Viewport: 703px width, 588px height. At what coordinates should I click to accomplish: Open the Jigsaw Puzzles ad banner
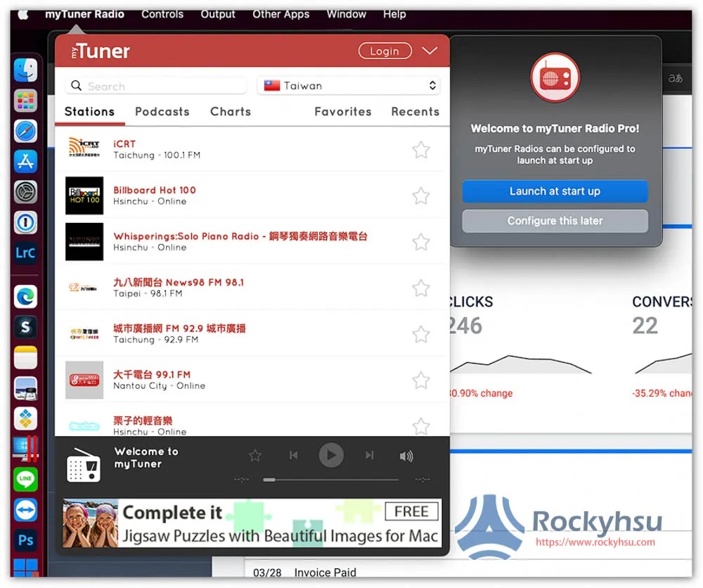252,523
